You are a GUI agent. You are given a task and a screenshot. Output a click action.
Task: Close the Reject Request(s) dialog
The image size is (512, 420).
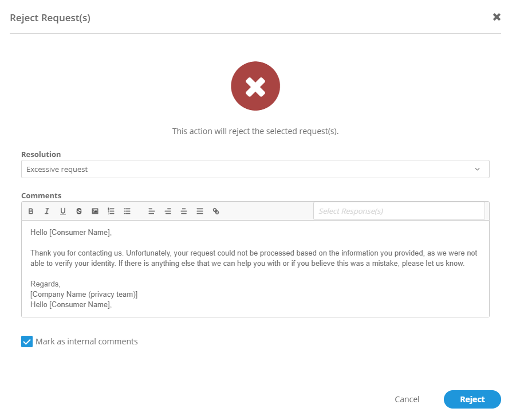[497, 17]
